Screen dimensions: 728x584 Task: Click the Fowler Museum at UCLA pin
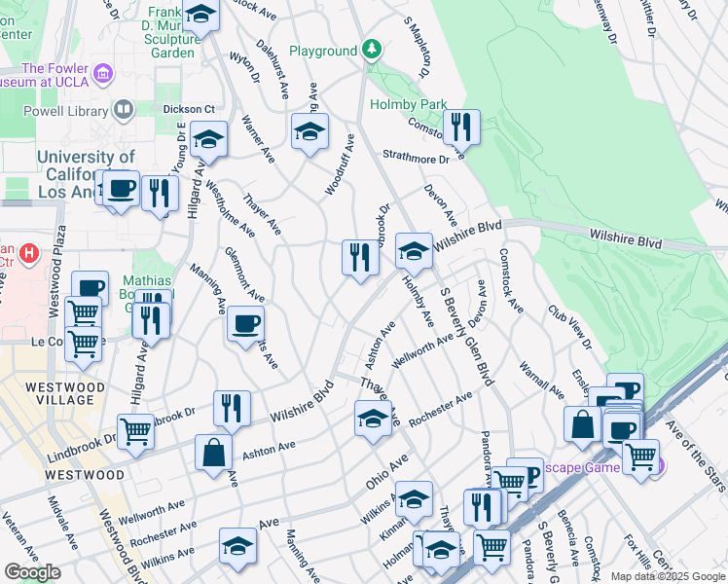click(103, 74)
